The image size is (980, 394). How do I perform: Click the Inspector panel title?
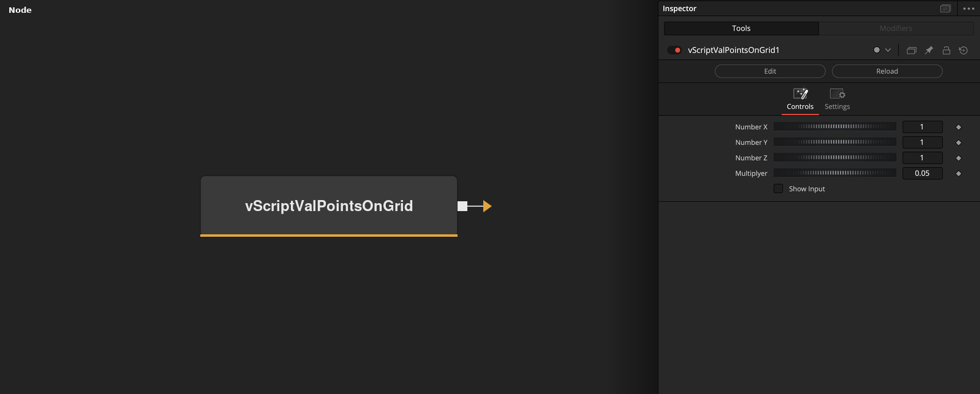pos(679,9)
